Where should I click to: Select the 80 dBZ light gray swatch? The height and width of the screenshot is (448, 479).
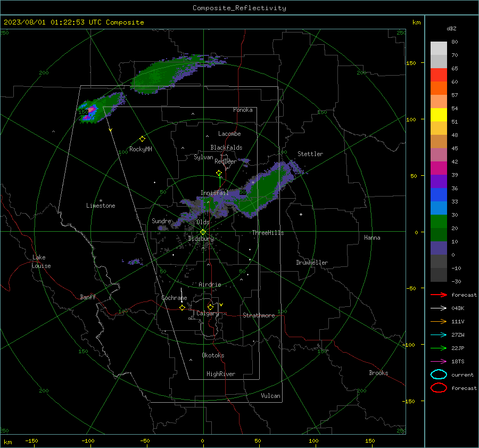(439, 48)
